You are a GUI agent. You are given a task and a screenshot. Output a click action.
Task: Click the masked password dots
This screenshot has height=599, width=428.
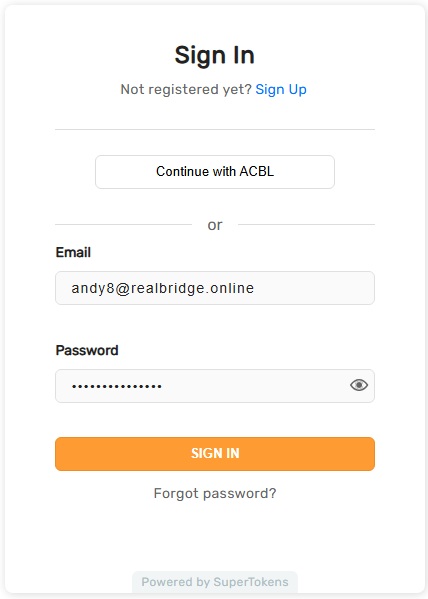pos(117,386)
